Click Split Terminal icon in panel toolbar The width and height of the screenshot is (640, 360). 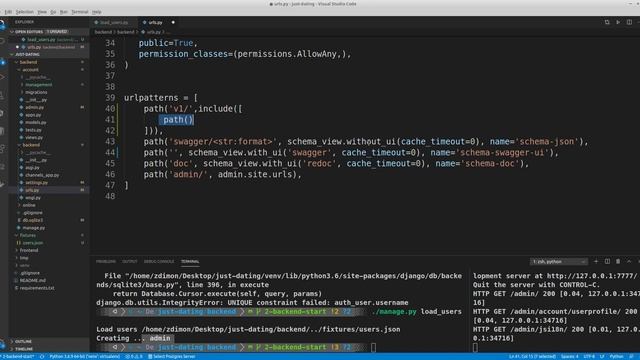point(607,261)
